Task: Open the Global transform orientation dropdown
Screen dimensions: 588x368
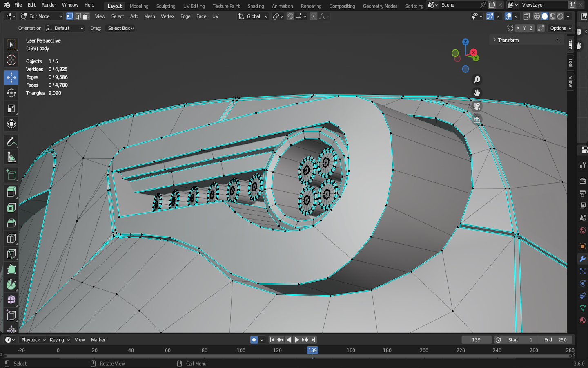Action: pyautogui.click(x=253, y=16)
